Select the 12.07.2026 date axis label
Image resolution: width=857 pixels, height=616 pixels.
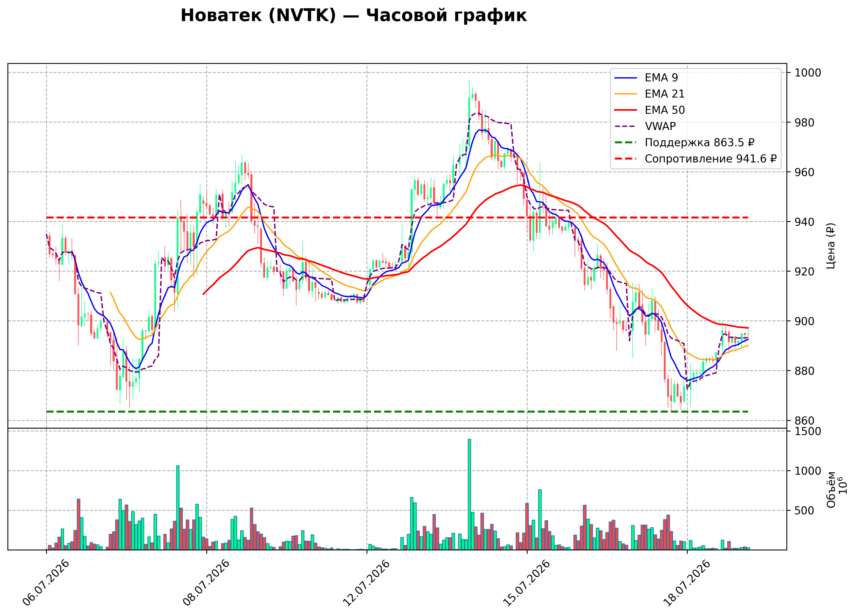tap(367, 583)
